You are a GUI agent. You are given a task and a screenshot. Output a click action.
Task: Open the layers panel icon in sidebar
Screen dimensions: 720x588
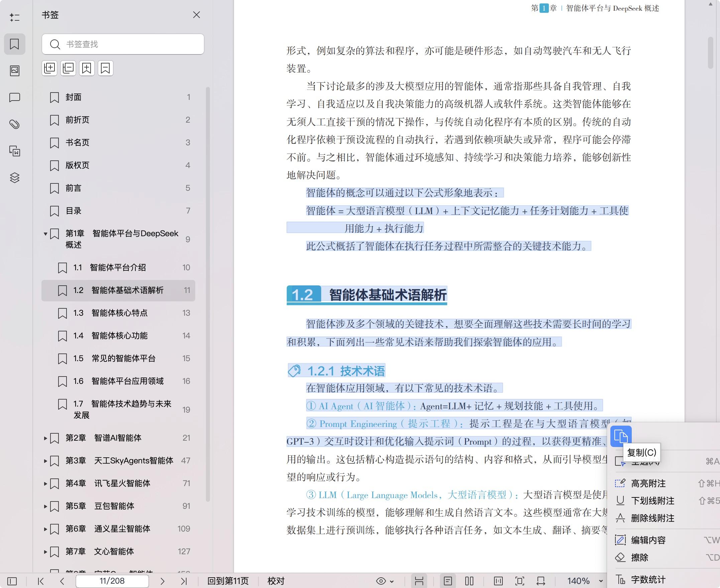(15, 177)
